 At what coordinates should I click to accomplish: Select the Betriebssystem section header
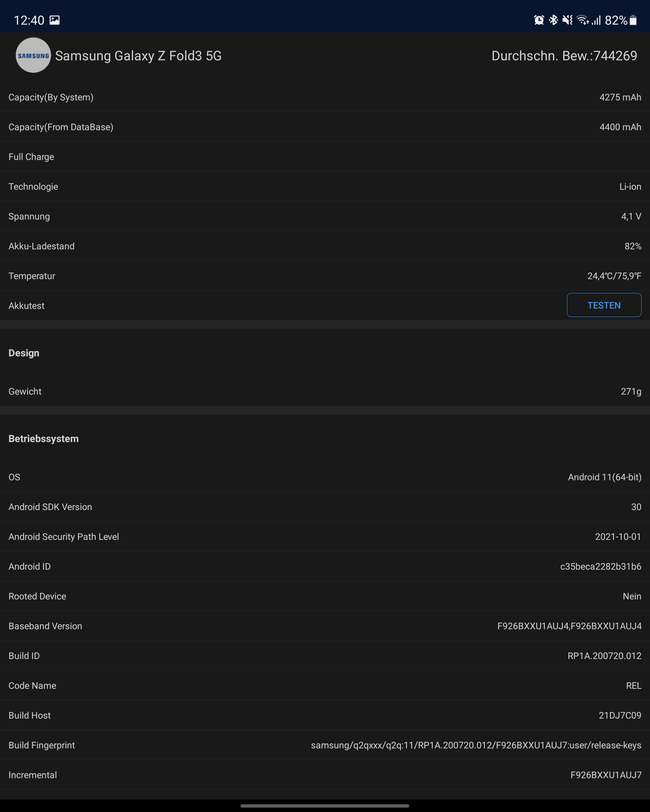coord(44,439)
